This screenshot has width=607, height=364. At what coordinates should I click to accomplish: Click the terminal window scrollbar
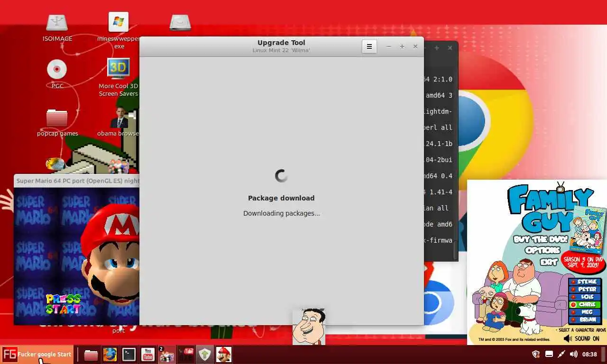click(456, 250)
